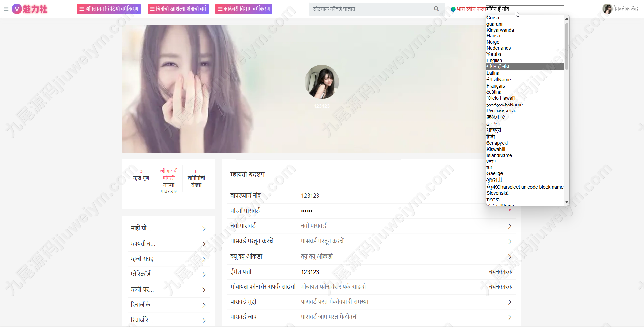
Task: Click the hamburger menu icon beside the logo
Action: point(6,9)
